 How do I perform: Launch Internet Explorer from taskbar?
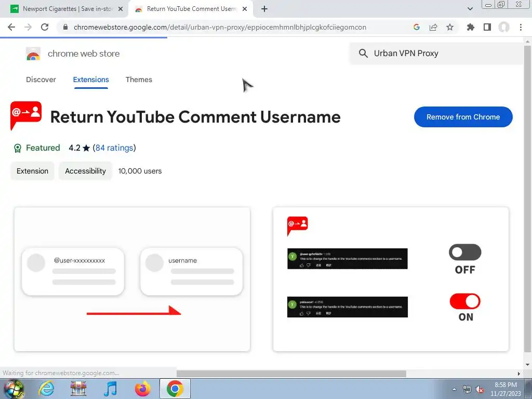(46, 389)
